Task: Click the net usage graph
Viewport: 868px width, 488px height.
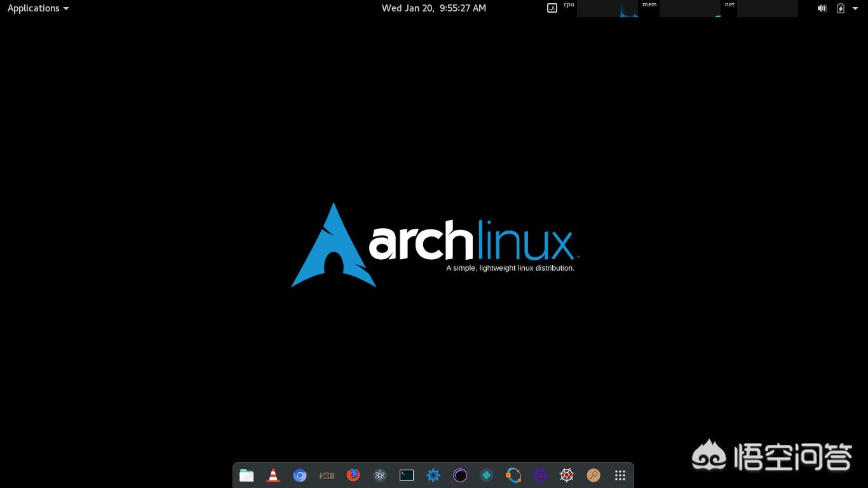Action: 768,8
